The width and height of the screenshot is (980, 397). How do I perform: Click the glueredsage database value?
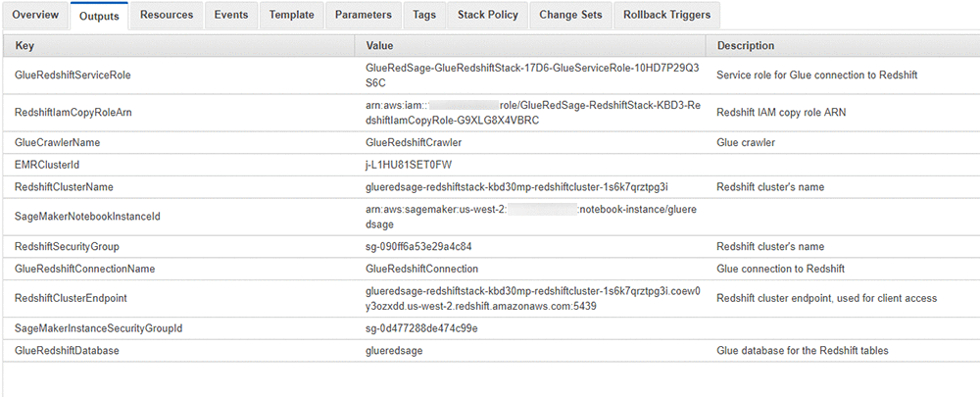[x=394, y=351]
